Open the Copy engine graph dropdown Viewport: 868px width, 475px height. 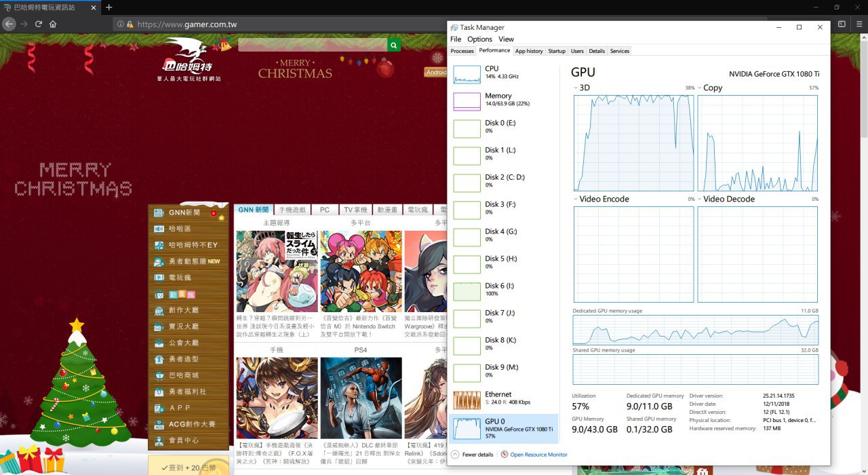tap(701, 88)
